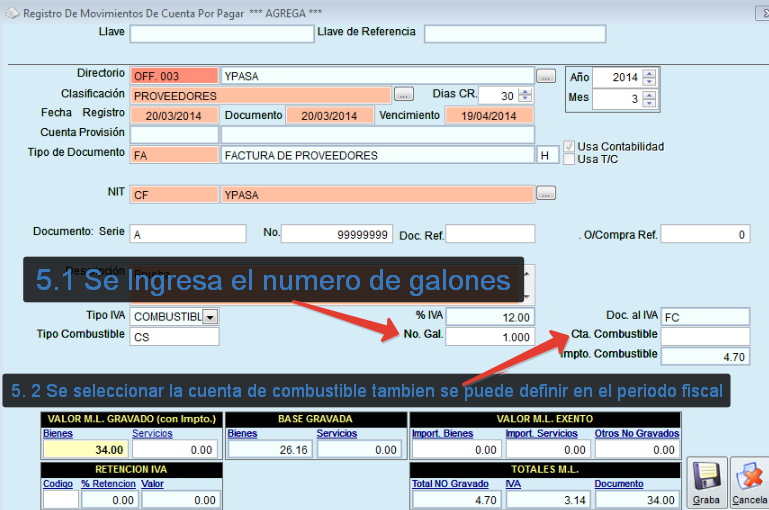Open Directorio lookup with ellipsis button
The image size is (769, 510).
click(545, 76)
